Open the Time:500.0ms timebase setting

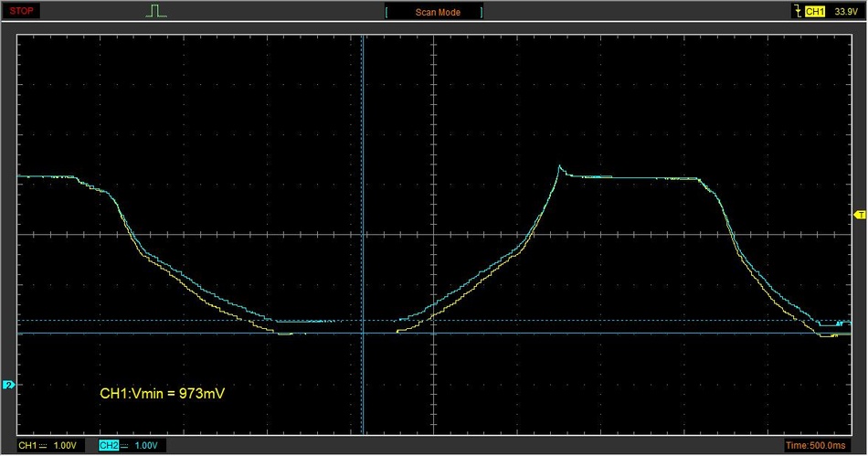(815, 445)
